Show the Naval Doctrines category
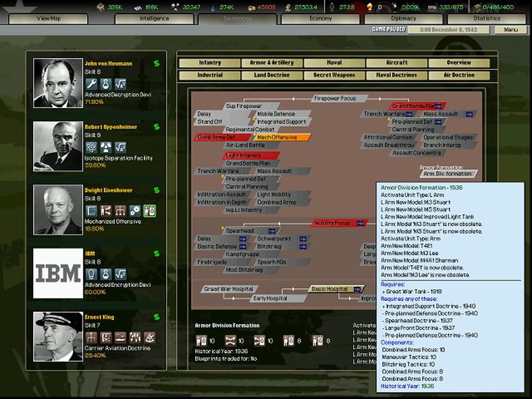This screenshot has width=532, height=399. (397, 75)
